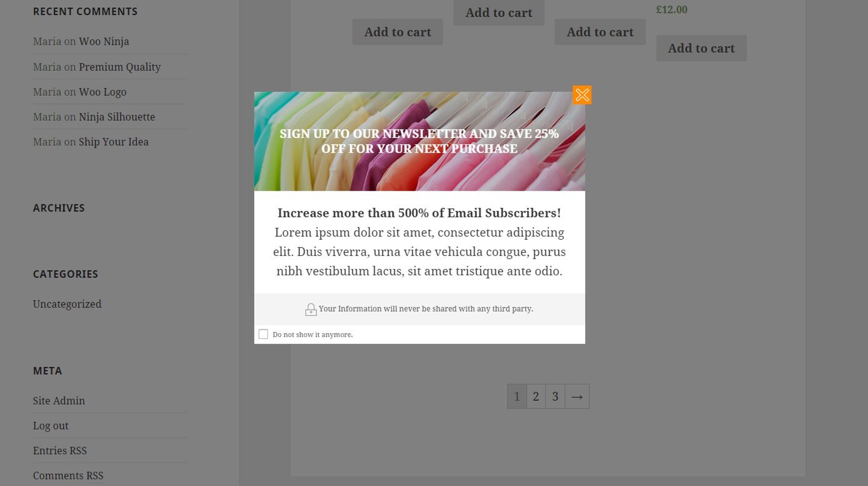Open the Site Admin link
Screen dimensions: 868x486
pos(59,400)
